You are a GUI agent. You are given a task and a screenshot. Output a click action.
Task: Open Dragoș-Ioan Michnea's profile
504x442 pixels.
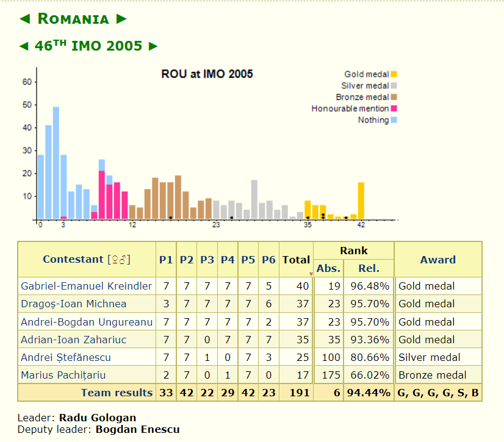[x=74, y=304]
